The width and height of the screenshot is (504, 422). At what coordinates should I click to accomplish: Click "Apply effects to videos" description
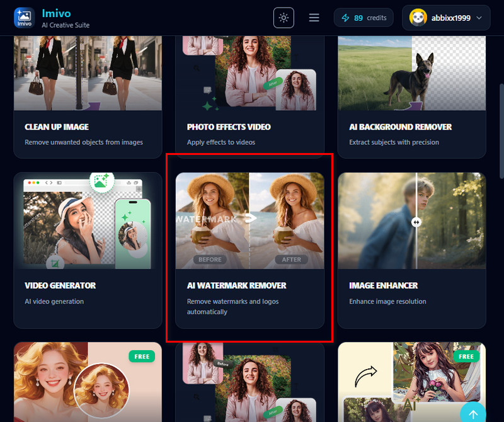tap(221, 142)
